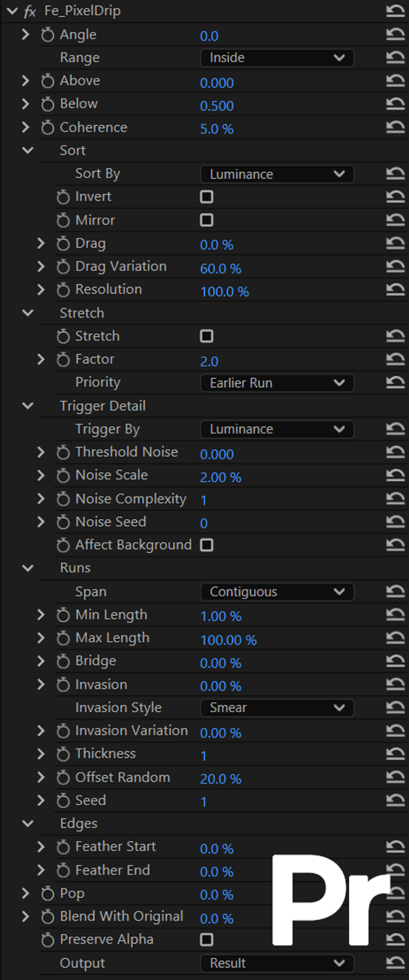This screenshot has width=409, height=980.
Task: Expand the Blend With Original parameter
Action: pyautogui.click(x=26, y=917)
